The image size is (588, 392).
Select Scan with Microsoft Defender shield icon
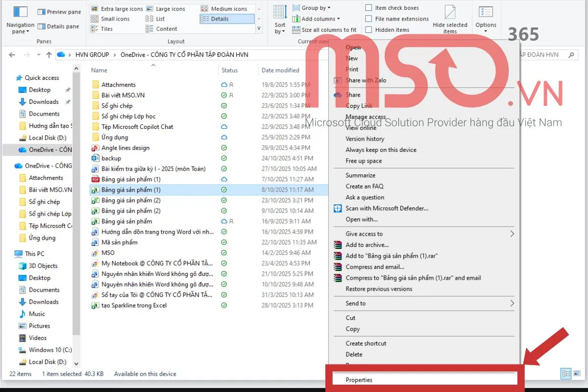[x=338, y=208]
